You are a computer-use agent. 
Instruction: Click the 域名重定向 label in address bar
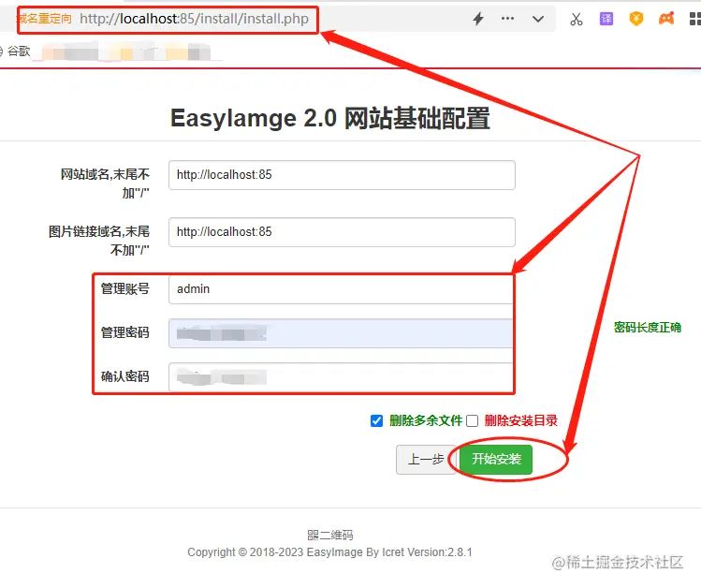pos(45,19)
